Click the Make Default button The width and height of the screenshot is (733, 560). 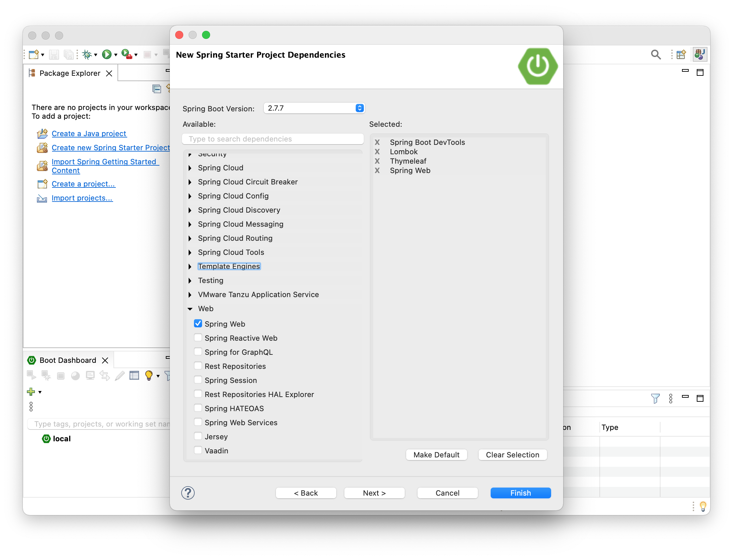[436, 455]
